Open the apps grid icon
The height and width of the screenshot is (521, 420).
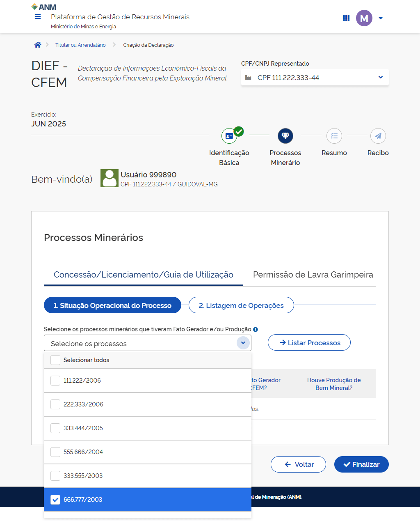(346, 18)
